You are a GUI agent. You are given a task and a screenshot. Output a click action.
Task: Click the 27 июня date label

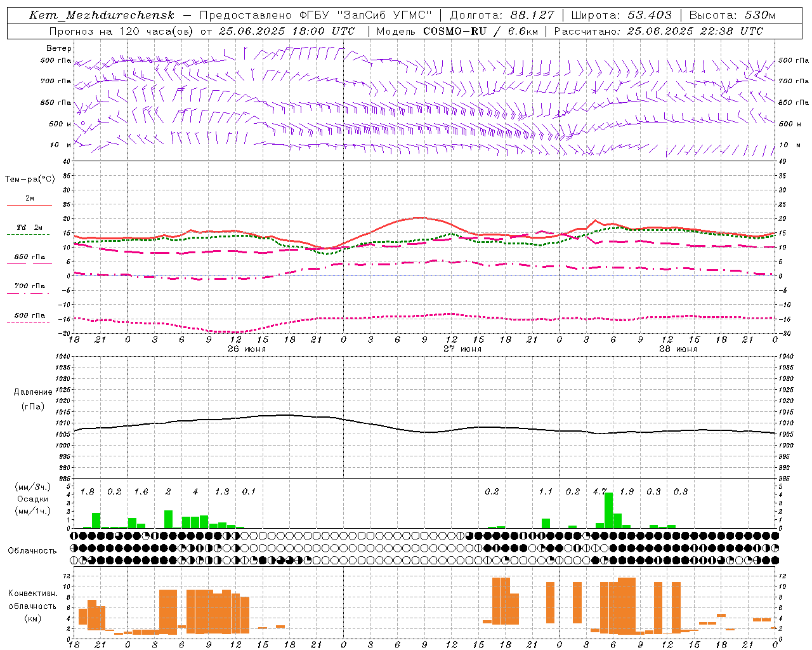coord(462,348)
